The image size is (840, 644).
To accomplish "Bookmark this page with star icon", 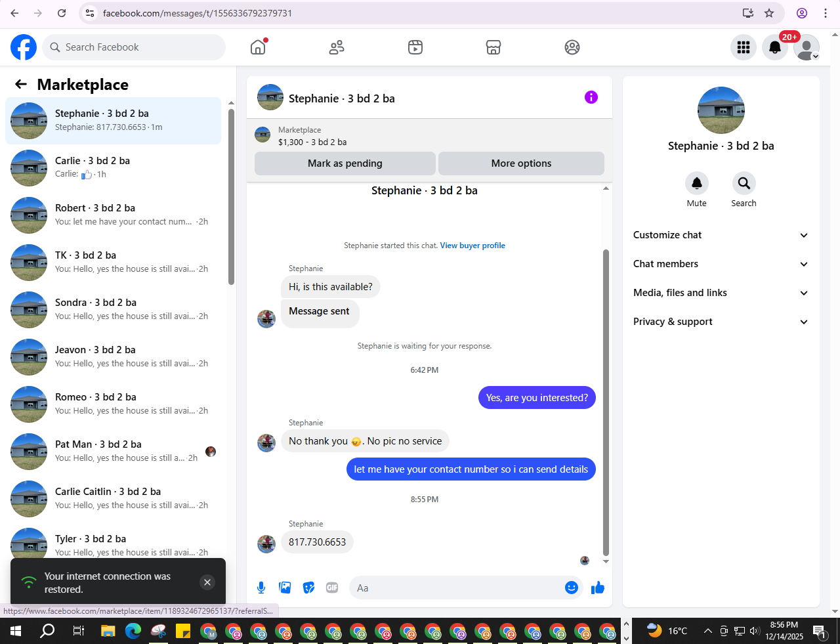I will (769, 13).
